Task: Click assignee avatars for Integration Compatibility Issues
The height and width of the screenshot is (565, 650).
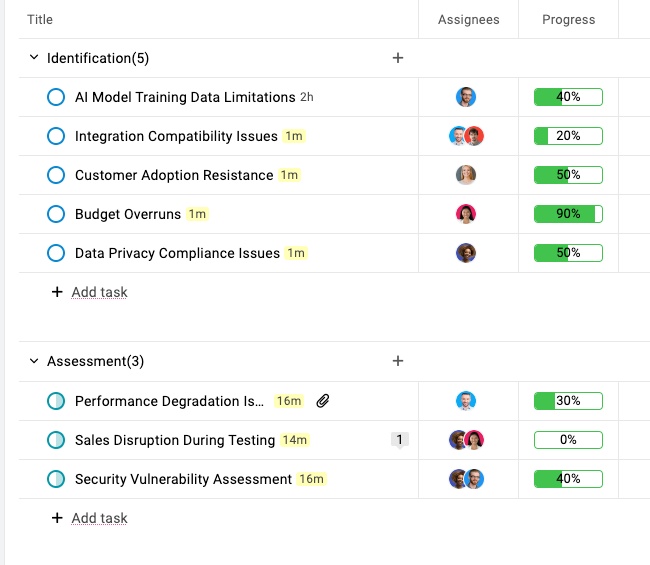Action: [x=466, y=136]
